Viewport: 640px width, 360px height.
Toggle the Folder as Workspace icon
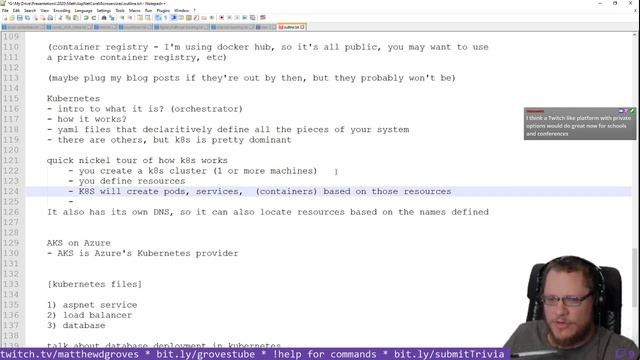204,18
